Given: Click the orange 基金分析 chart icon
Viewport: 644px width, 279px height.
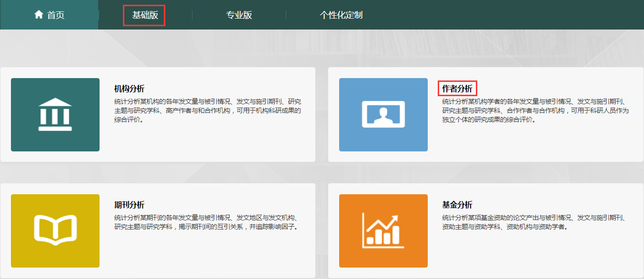Looking at the screenshot, I should pos(383,231).
